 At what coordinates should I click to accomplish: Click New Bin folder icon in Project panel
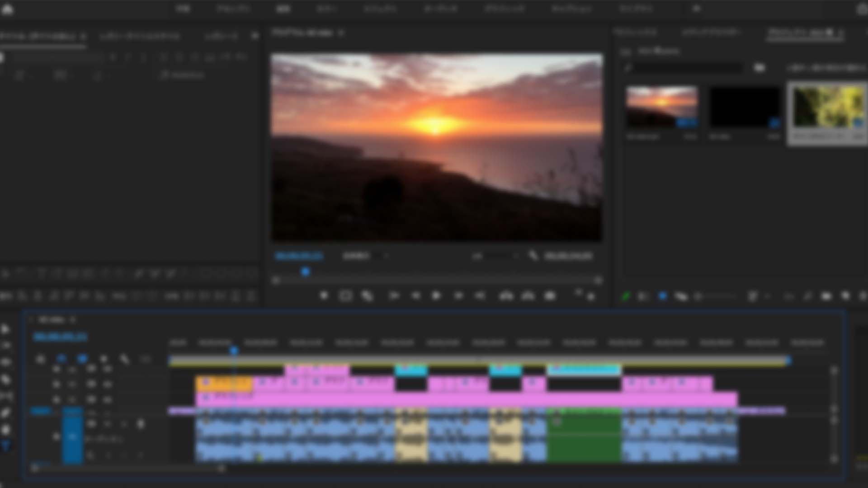pos(826,296)
